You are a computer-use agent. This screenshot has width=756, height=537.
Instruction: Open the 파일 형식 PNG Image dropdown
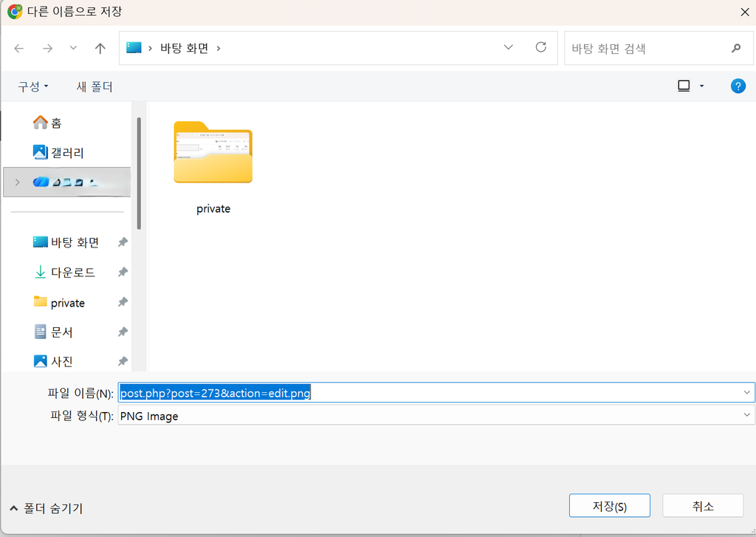[436, 415]
